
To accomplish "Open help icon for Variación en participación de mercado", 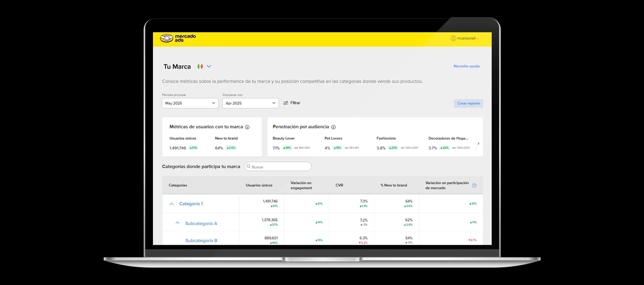I will [x=474, y=185].
